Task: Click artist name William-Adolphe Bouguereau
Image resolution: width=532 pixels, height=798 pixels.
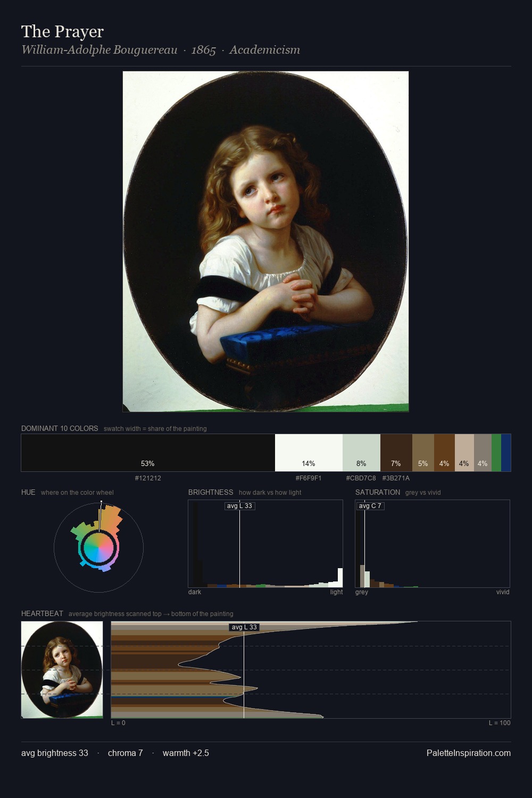Action: pos(99,50)
